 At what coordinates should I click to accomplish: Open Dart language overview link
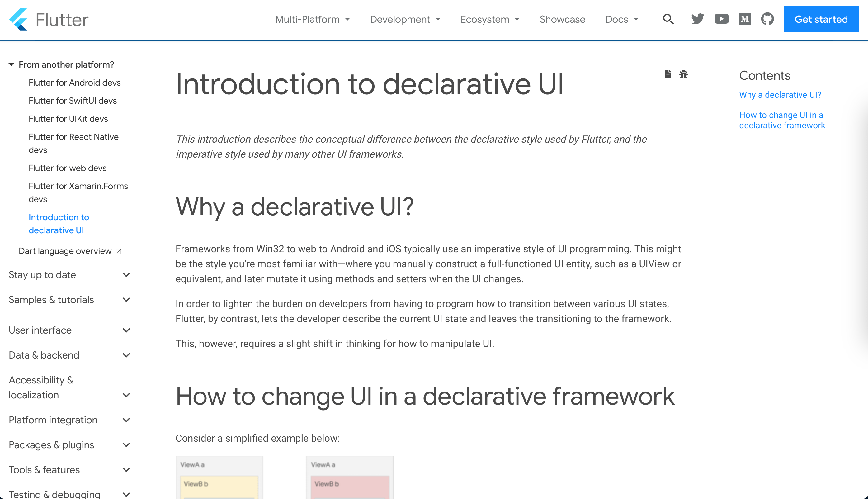pos(65,251)
